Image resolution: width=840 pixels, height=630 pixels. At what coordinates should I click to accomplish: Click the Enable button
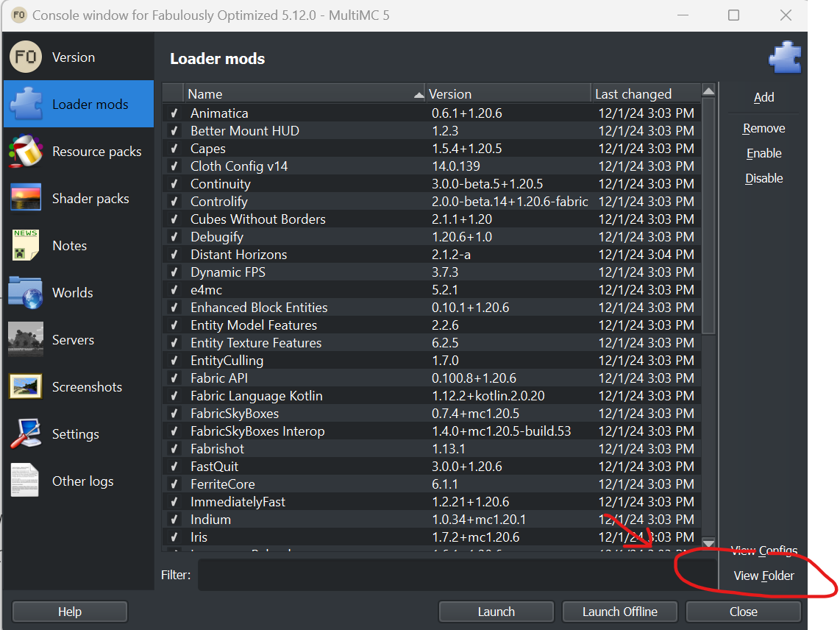(764, 153)
